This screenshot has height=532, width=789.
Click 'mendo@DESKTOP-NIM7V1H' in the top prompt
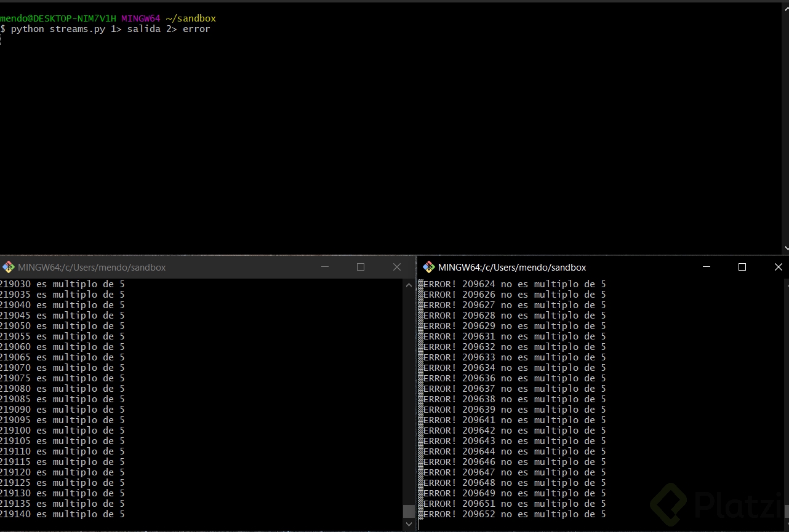click(x=58, y=18)
